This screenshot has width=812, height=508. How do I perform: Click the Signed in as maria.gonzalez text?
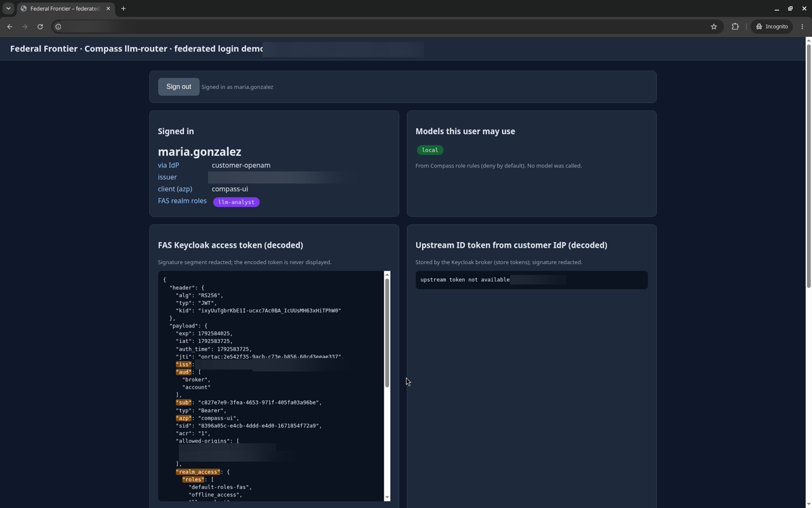[x=237, y=87]
